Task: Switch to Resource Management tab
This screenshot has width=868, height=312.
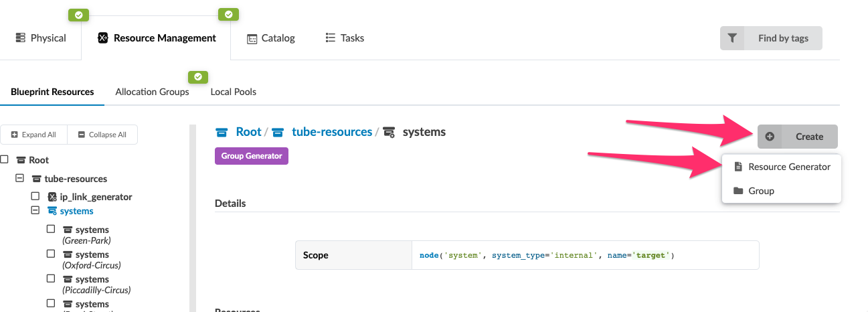Action: pyautogui.click(x=157, y=38)
